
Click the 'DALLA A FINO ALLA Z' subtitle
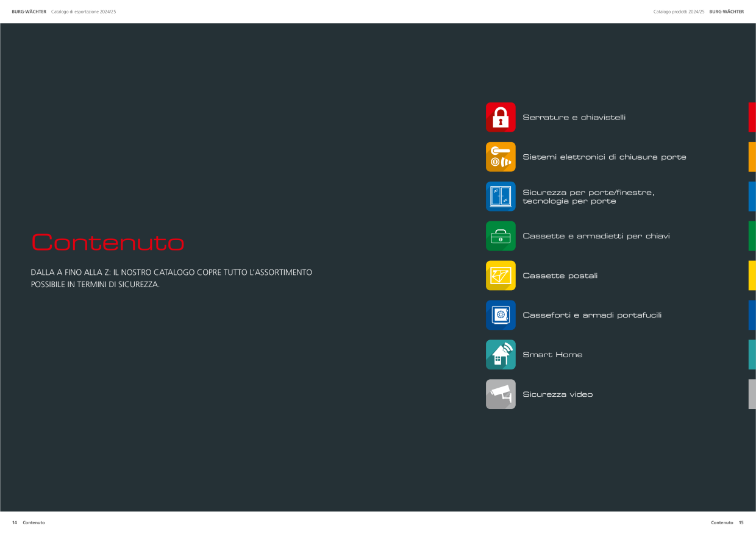pos(171,278)
